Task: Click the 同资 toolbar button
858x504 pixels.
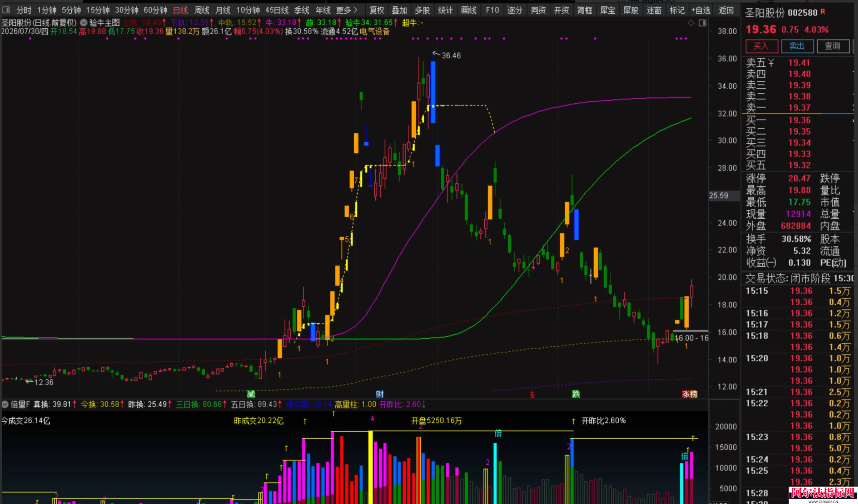Action: [538, 10]
